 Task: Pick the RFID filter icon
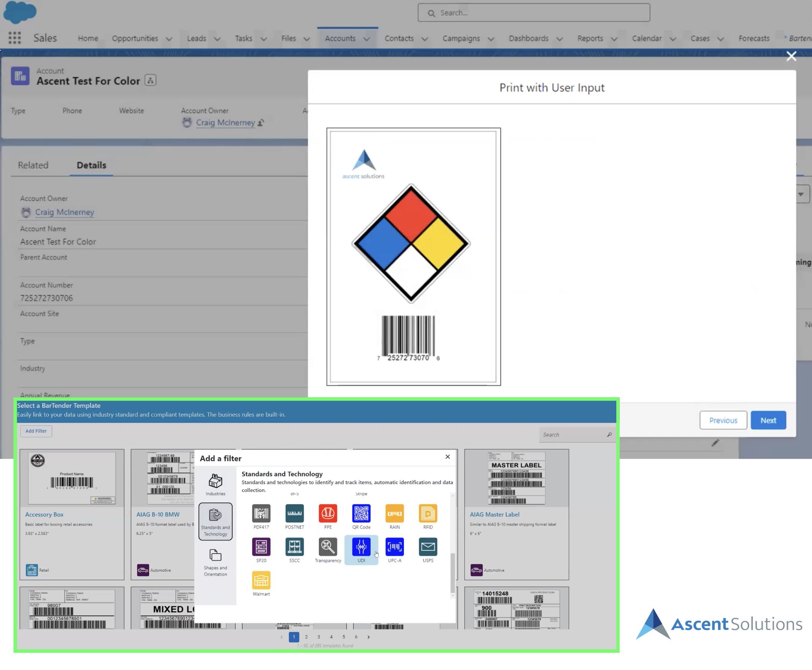(428, 513)
